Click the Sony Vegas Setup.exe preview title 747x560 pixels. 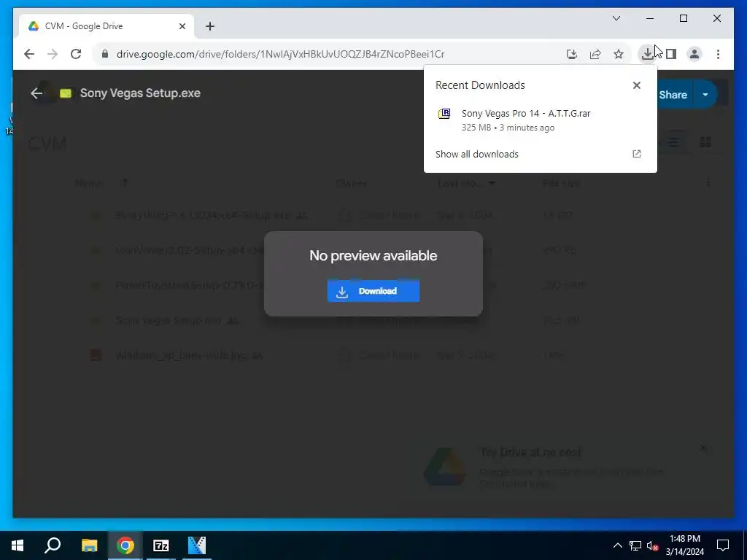tap(140, 93)
